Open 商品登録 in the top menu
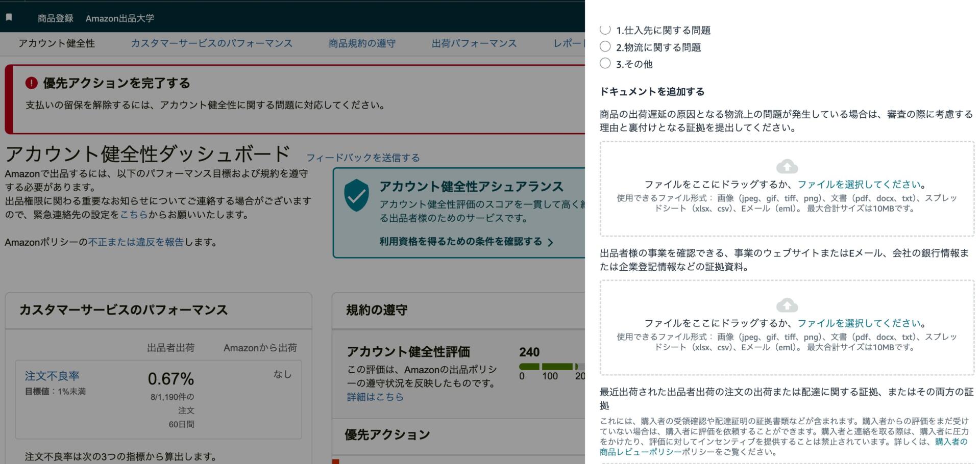This screenshot has width=980, height=464. tap(55, 18)
